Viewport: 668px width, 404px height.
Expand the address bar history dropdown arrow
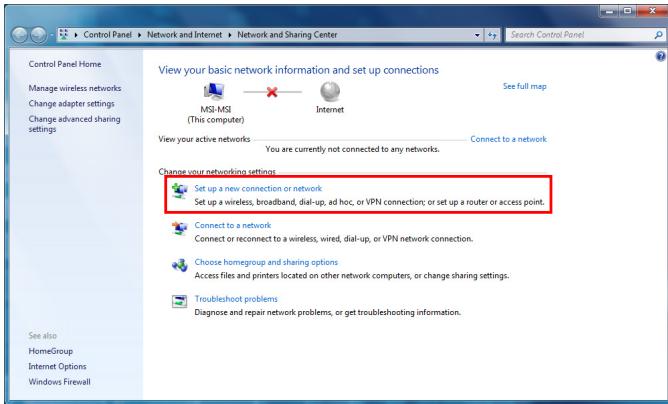coord(477,35)
